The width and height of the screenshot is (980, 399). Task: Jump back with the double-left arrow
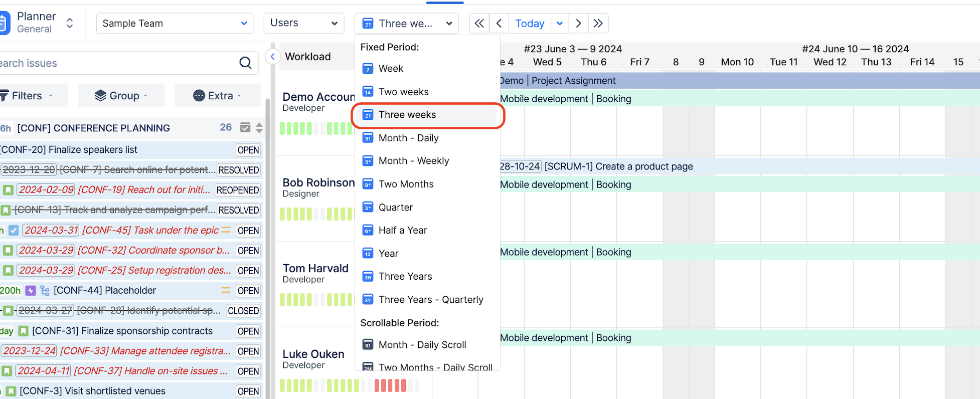479,24
